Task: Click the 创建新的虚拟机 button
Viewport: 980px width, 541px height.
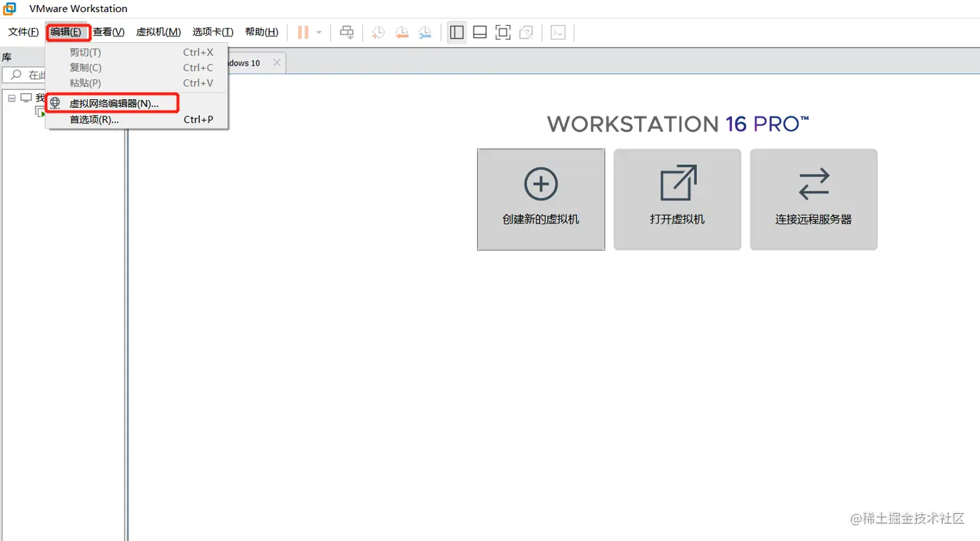Action: [x=541, y=200]
